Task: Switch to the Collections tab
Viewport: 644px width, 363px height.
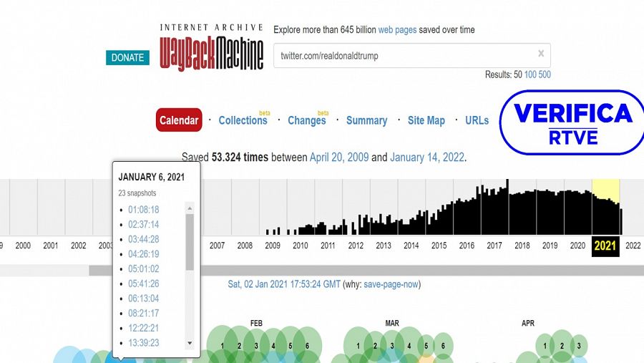Action: click(243, 120)
